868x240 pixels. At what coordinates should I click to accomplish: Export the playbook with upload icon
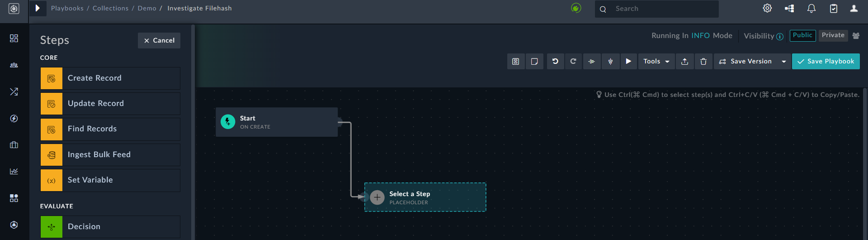pyautogui.click(x=685, y=62)
